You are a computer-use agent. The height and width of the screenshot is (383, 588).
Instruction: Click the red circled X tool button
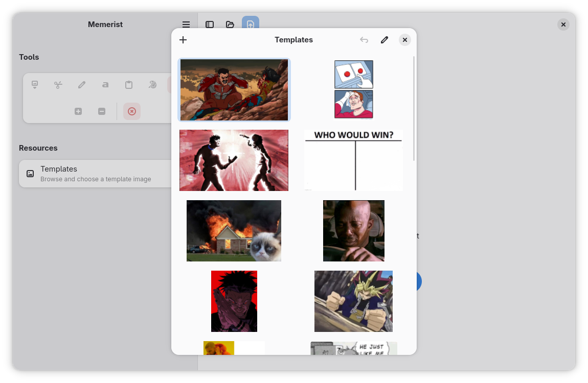(131, 111)
